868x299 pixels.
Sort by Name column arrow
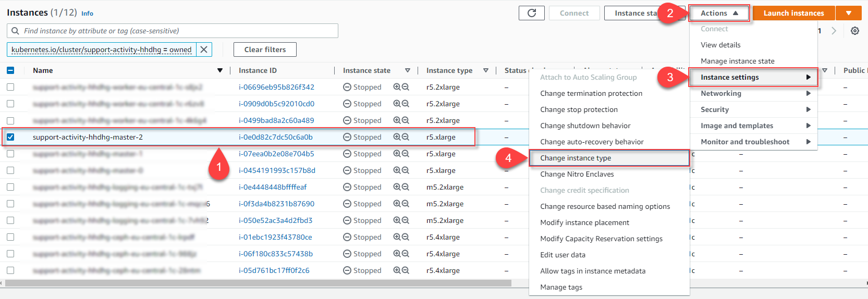(x=220, y=70)
